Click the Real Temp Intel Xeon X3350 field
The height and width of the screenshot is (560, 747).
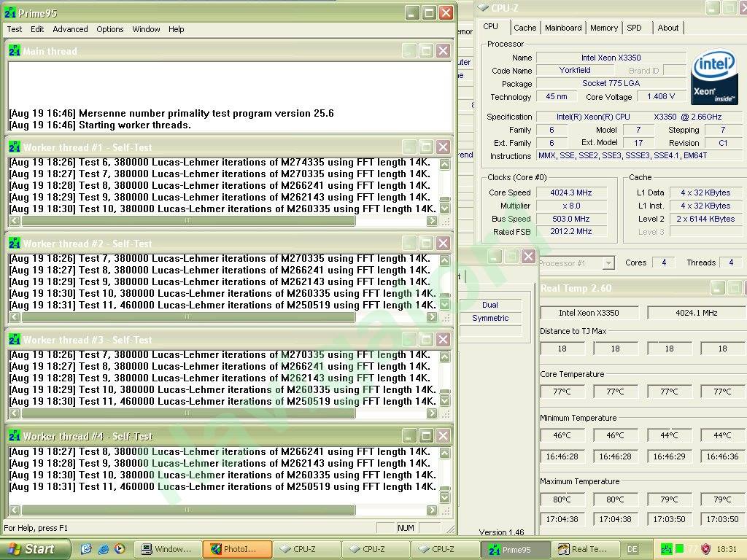point(589,313)
